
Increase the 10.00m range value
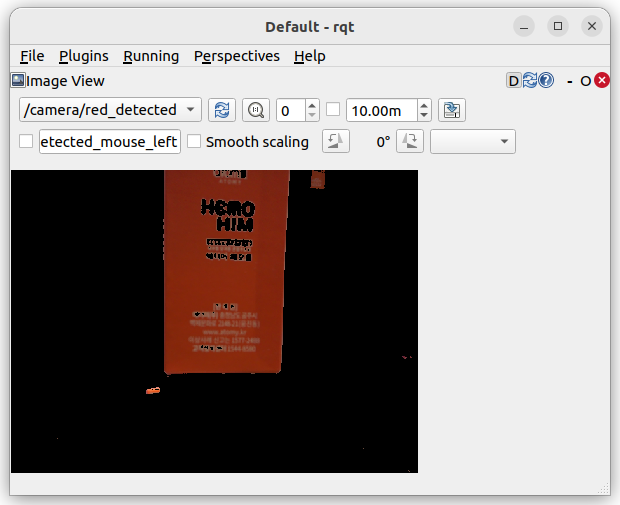pyautogui.click(x=424, y=105)
